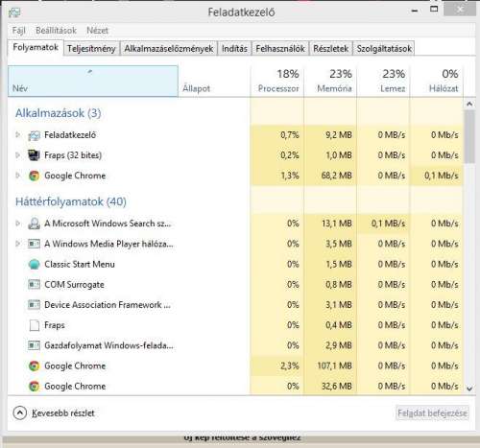Collapse details with the Kevesebb részlet arrow icon
The image size is (480, 448).
click(19, 413)
